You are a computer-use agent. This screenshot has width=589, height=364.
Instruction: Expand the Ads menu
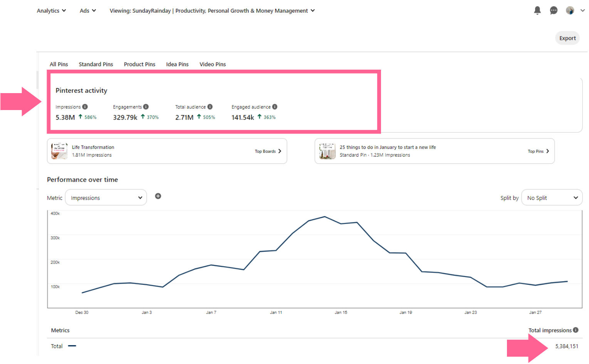[x=88, y=11]
